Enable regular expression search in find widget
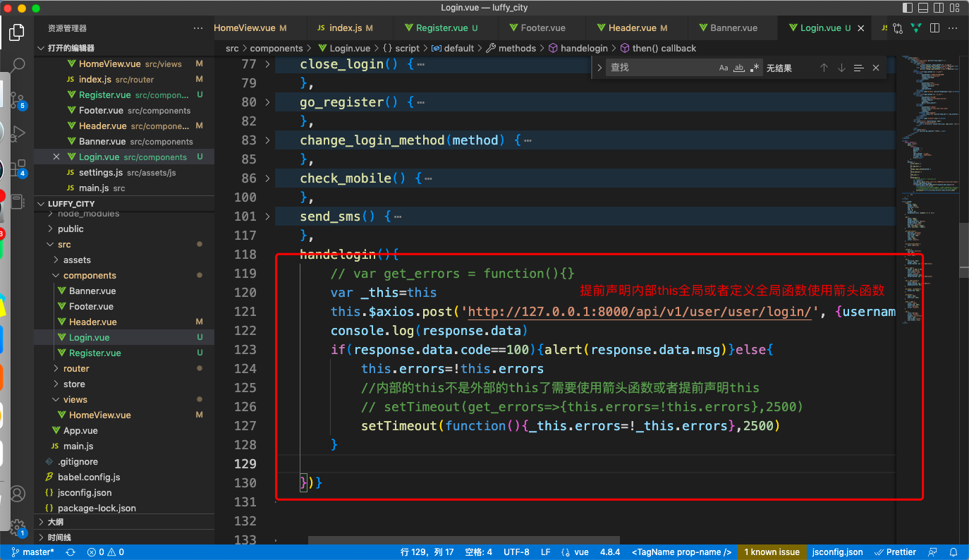Viewport: 969px width, 560px height. pos(755,68)
